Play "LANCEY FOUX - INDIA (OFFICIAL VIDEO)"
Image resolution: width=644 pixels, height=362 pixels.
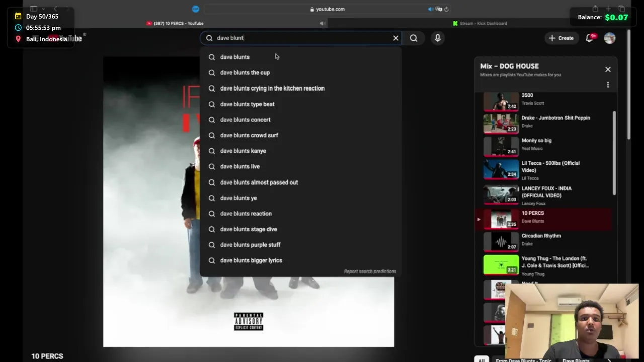[543, 195]
